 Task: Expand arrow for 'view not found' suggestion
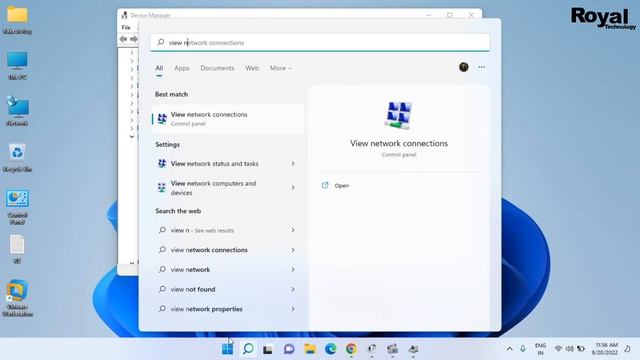[293, 289]
